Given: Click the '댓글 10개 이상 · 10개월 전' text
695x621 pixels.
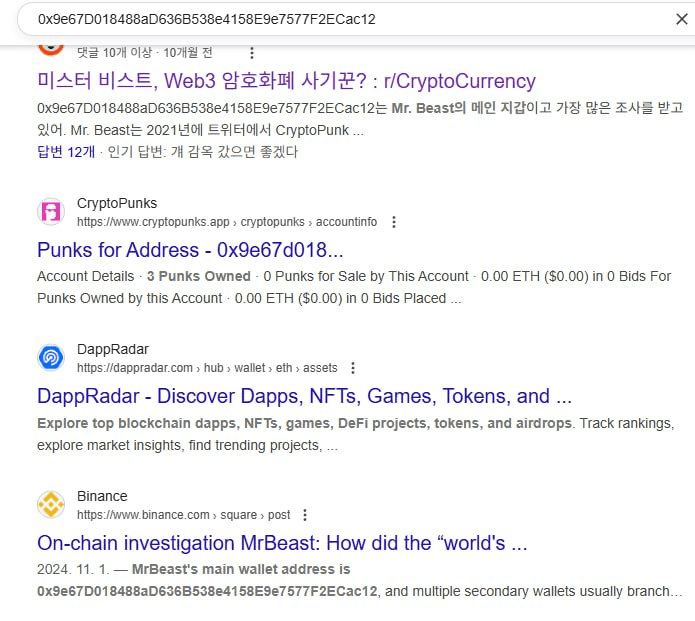Looking at the screenshot, I should [145, 53].
